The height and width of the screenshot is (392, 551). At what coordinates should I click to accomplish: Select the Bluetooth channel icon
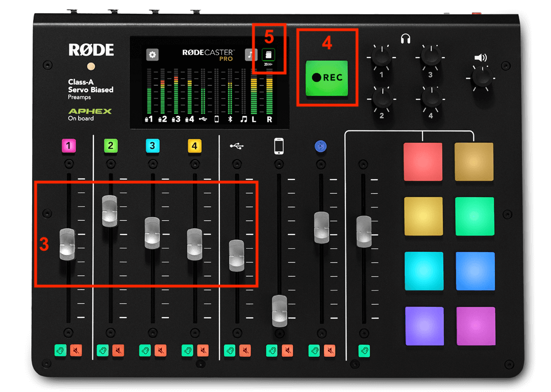point(320,146)
